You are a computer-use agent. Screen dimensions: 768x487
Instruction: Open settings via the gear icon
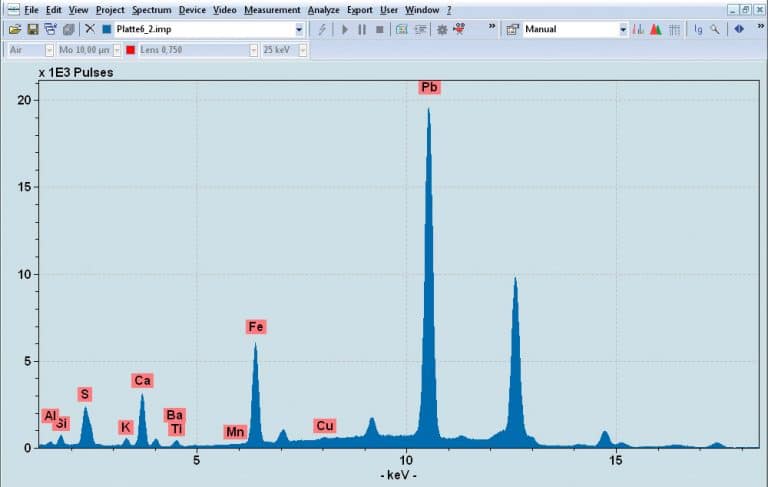coord(442,30)
